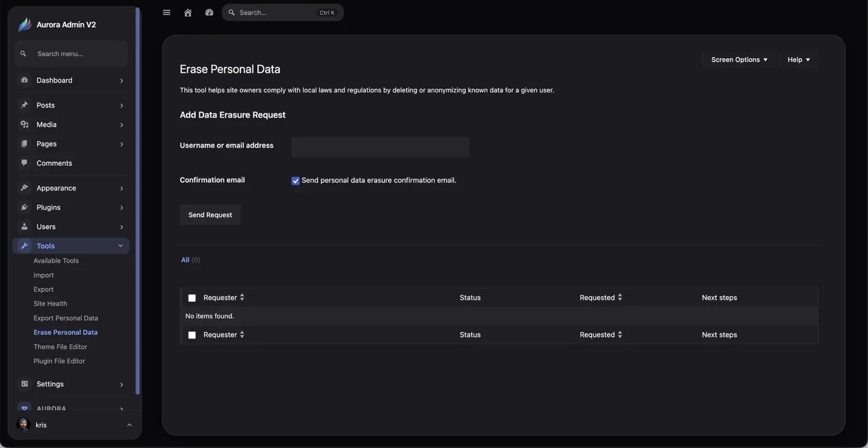This screenshot has width=868, height=448.
Task: Expand the Posts menu chevron
Action: coord(122,106)
